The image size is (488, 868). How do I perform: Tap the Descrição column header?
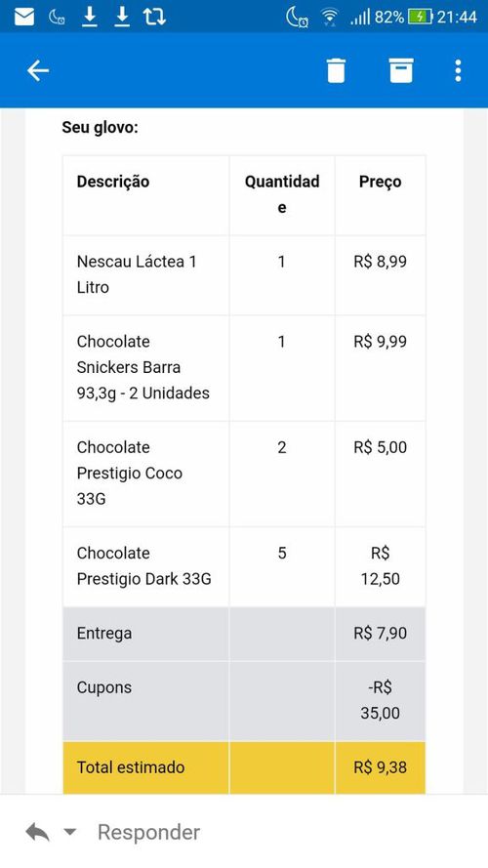tap(113, 182)
